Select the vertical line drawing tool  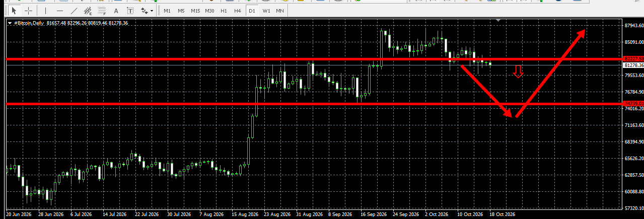click(45, 11)
